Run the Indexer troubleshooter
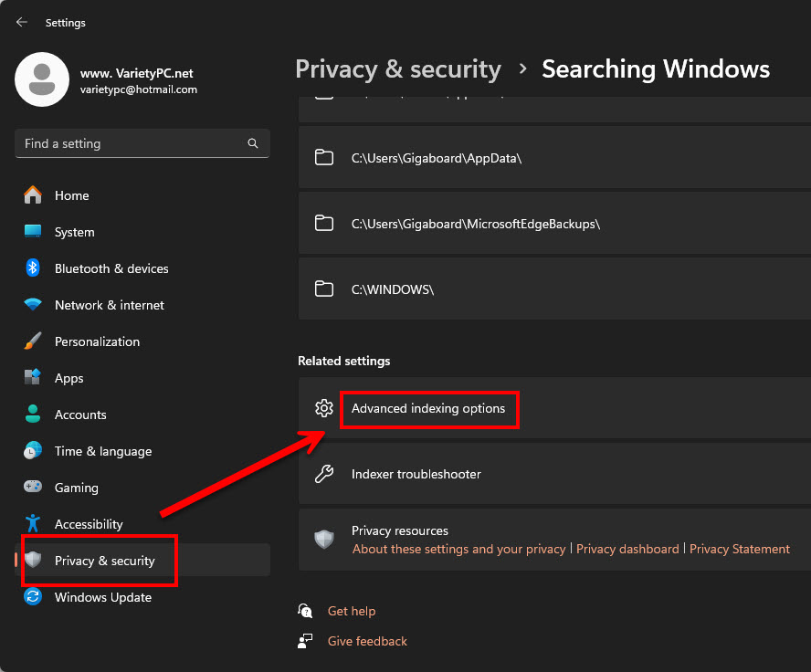The width and height of the screenshot is (811, 672). [554, 474]
